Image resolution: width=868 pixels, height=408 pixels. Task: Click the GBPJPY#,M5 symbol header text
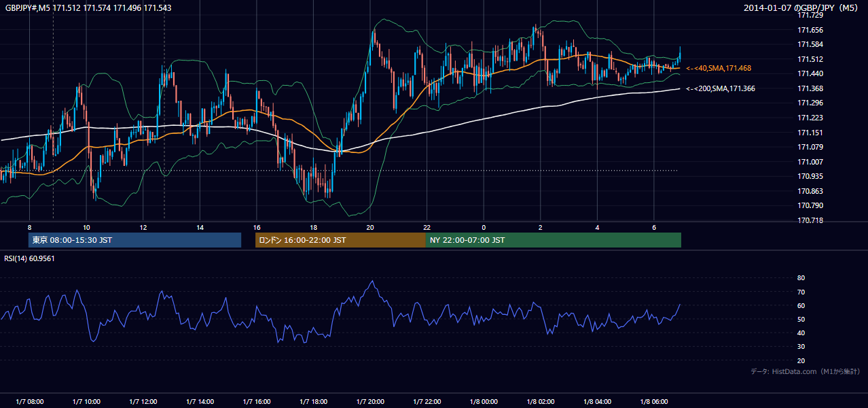88,7
